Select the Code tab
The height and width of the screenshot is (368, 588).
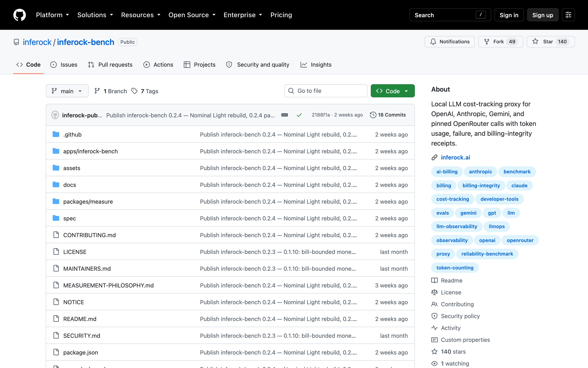28,64
